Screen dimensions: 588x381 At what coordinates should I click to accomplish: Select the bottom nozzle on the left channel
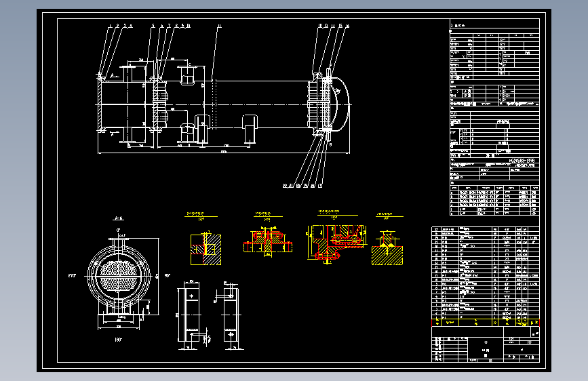(x=128, y=135)
